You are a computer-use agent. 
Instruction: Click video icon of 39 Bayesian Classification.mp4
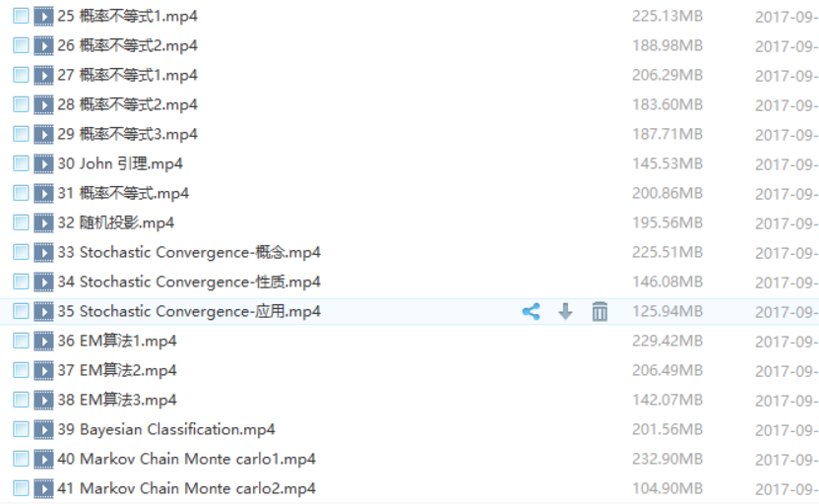[x=44, y=430]
